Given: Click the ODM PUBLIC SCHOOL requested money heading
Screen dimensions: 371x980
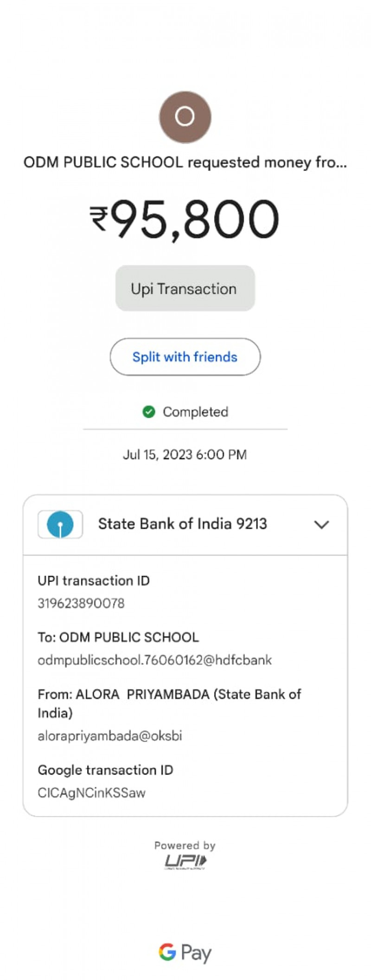Looking at the screenshot, I should pyautogui.click(x=185, y=162).
